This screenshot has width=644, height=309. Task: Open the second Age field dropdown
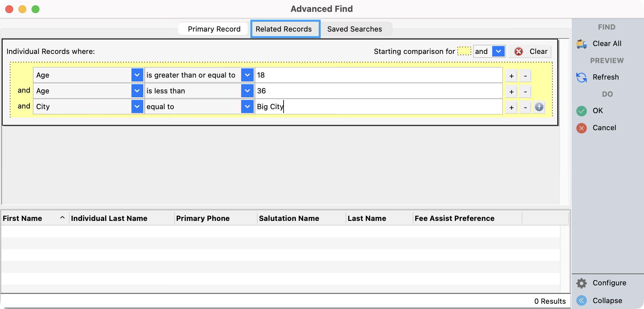[137, 91]
